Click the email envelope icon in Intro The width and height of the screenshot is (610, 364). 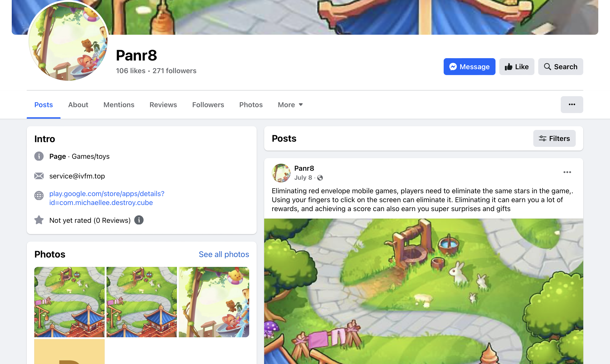tap(39, 176)
